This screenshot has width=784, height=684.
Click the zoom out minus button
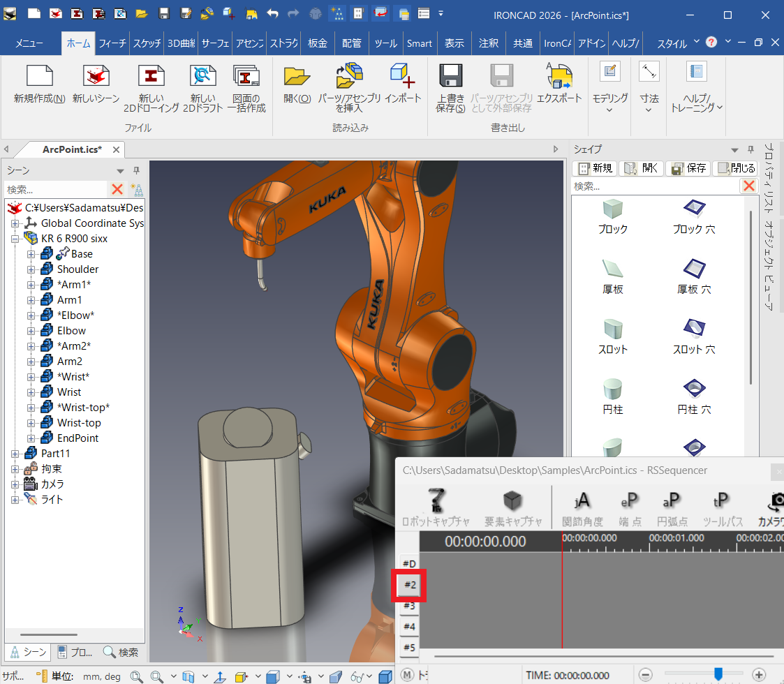pyautogui.click(x=646, y=674)
